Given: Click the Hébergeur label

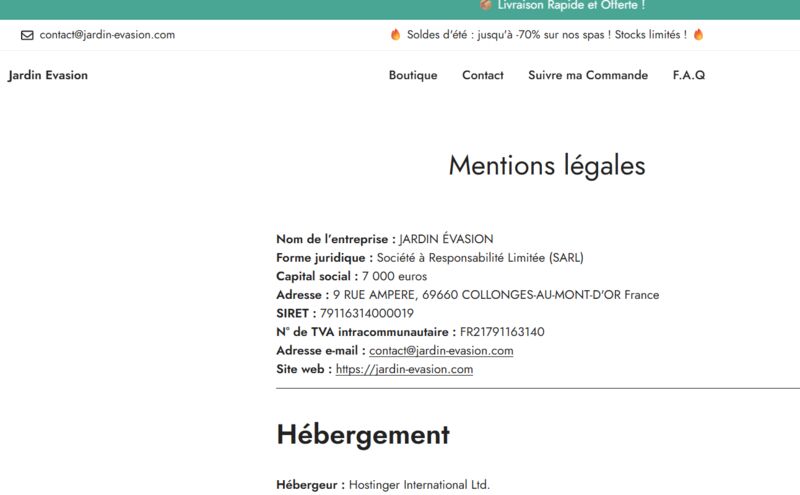Looking at the screenshot, I should [311, 485].
